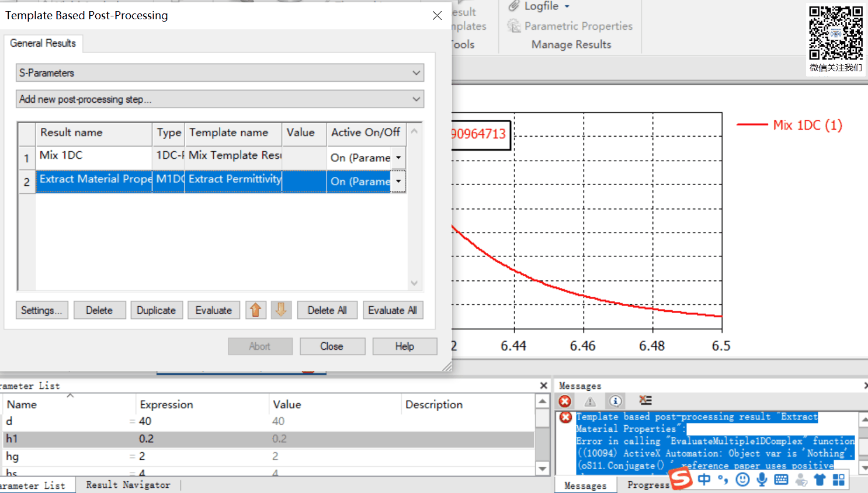Screen dimensions: 868x493
Task: Click the Mix Template Results template cell
Action: coord(234,158)
